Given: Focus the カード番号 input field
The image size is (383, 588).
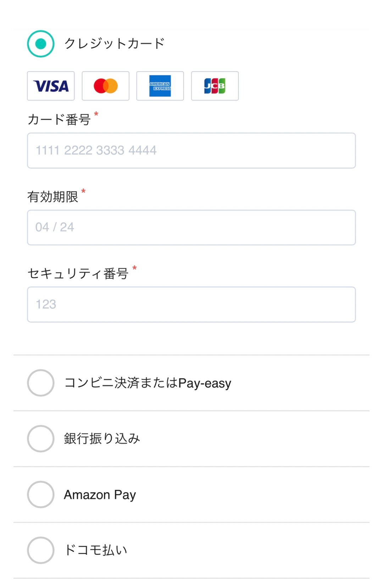Looking at the screenshot, I should click(x=191, y=151).
